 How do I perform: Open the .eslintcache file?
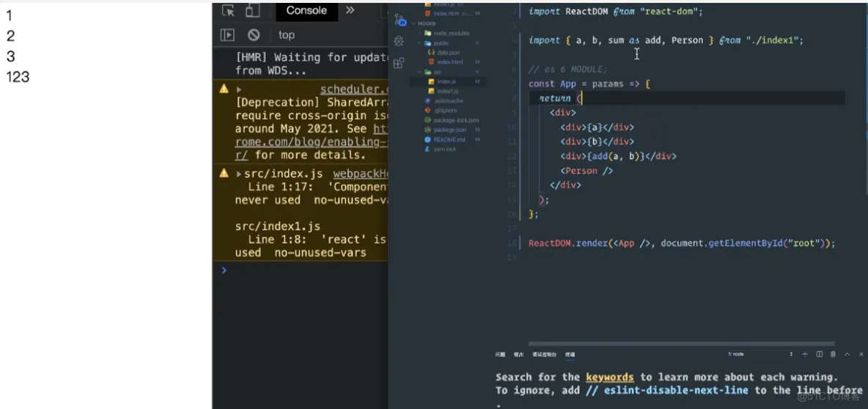coord(448,100)
